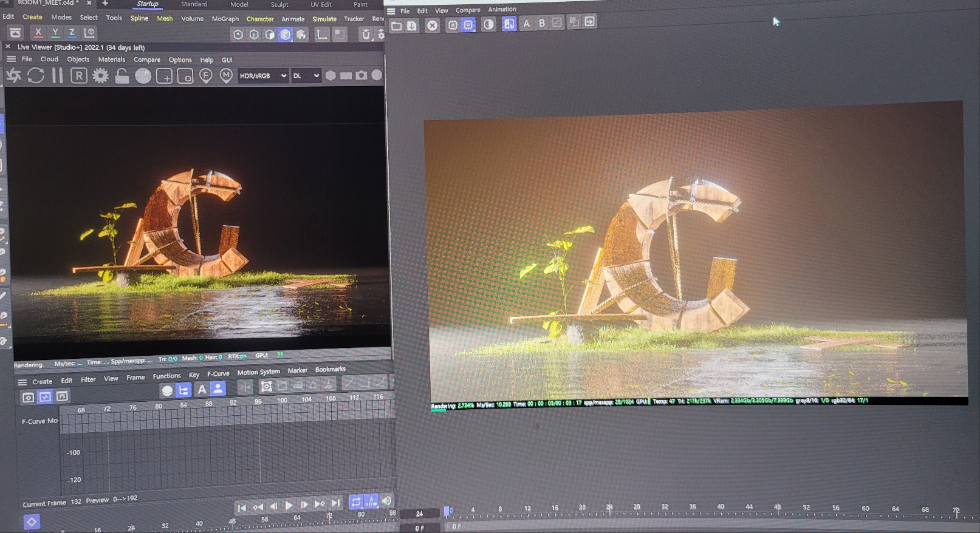Open the timeline hamburger menu
This screenshot has width=980, height=533.
[x=22, y=382]
